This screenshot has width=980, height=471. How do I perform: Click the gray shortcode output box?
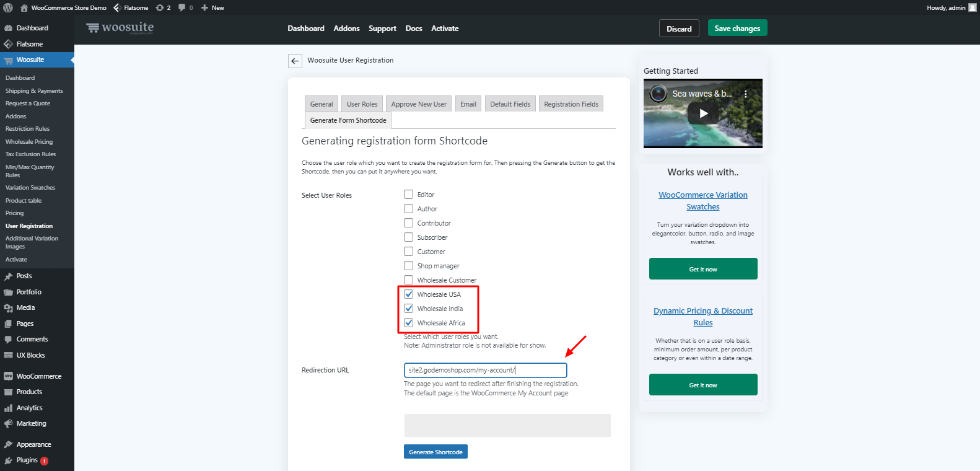[x=507, y=425]
